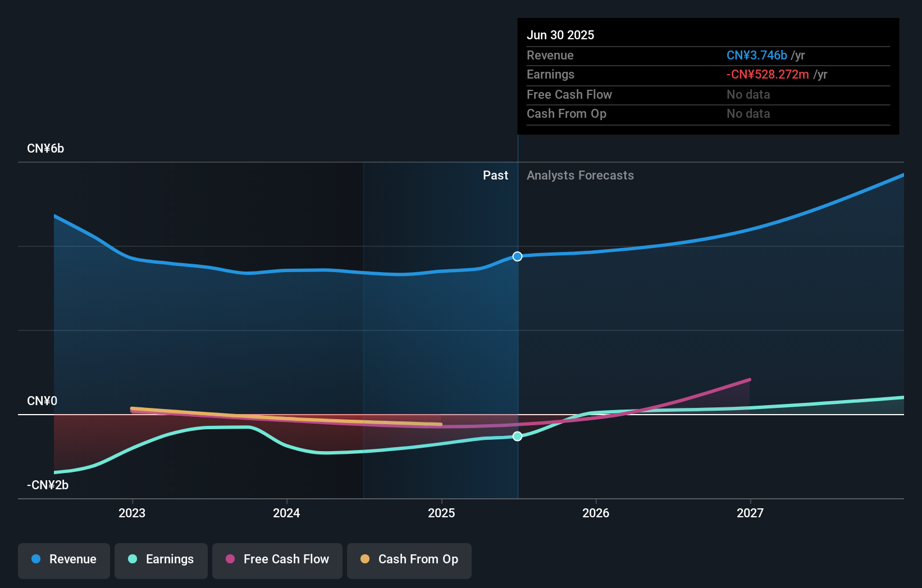This screenshot has width=922, height=588.
Task: Toggle the Cash From Op series visibility
Action: (409, 559)
